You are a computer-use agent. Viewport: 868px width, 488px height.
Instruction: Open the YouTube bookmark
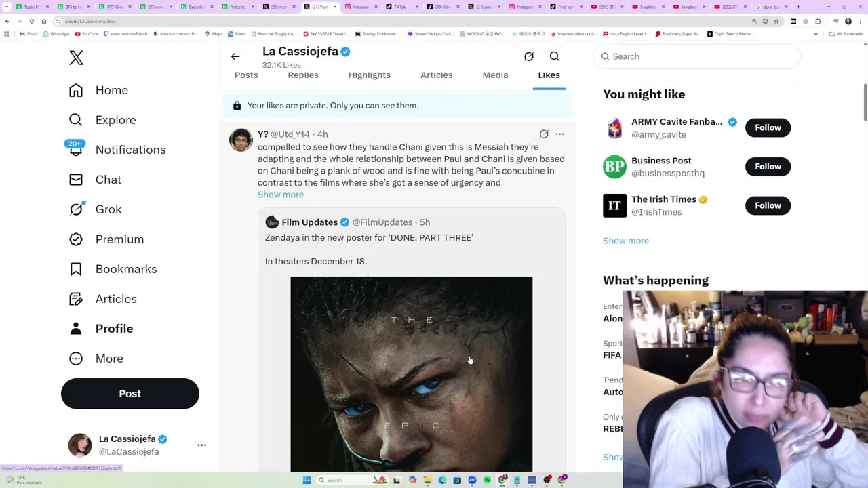tap(86, 34)
